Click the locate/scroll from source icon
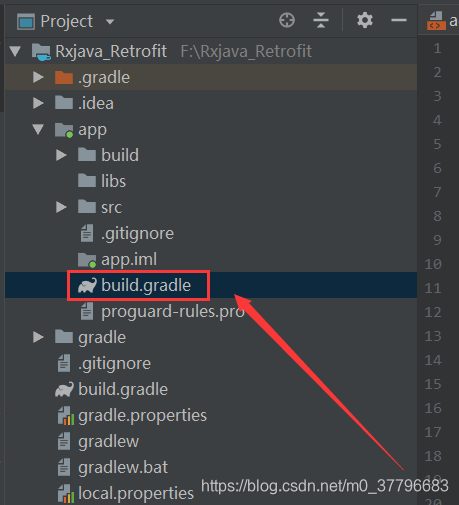Image resolution: width=459 pixels, height=505 pixels. pyautogui.click(x=287, y=20)
